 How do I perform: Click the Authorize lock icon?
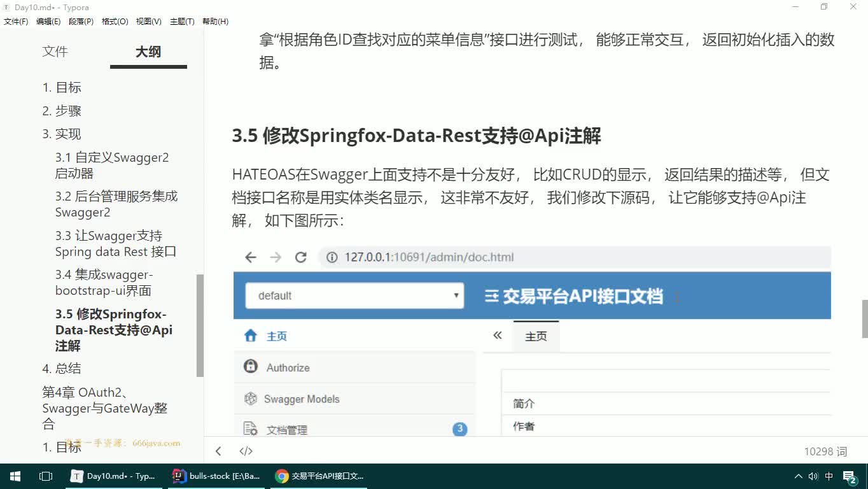click(x=251, y=367)
